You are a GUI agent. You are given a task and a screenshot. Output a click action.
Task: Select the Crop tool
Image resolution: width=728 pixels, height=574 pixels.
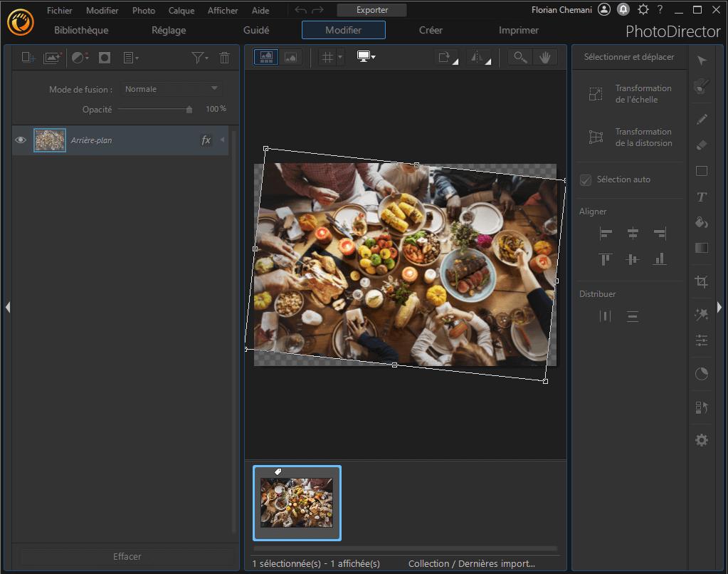click(x=702, y=281)
